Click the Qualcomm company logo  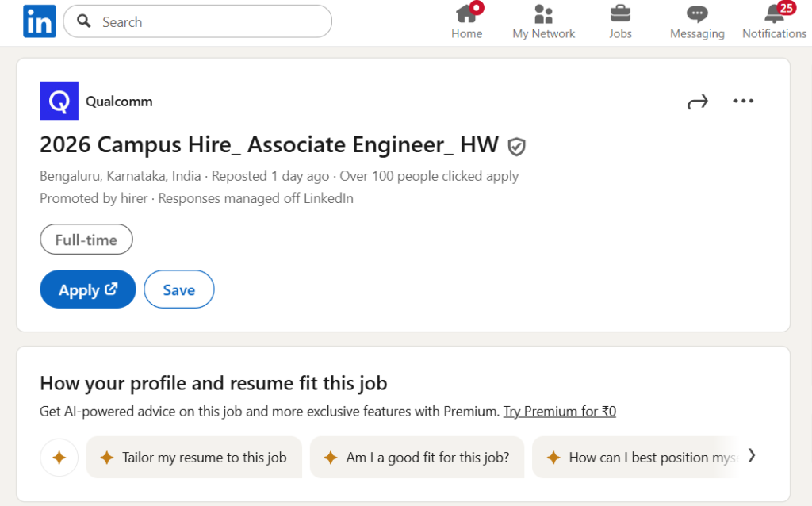click(x=59, y=101)
